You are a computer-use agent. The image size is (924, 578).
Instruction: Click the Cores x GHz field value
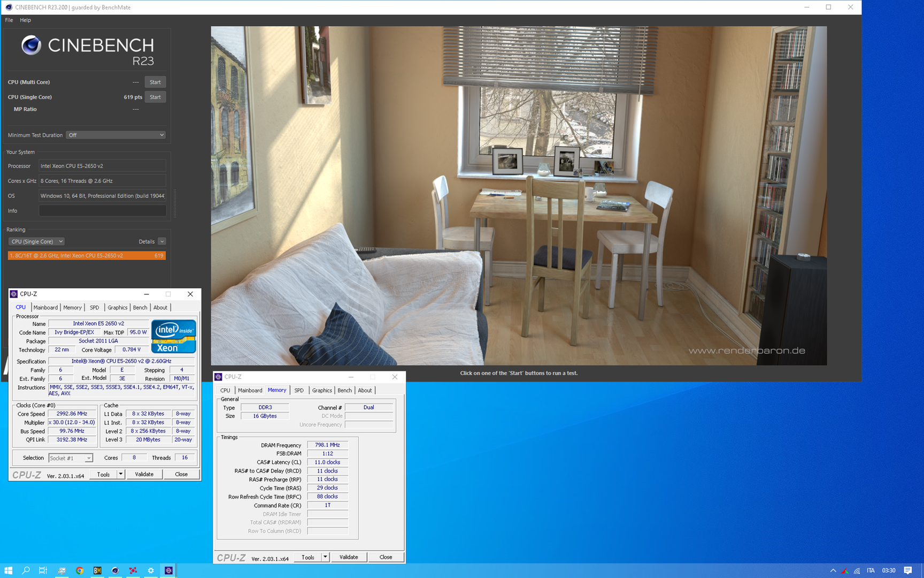pyautogui.click(x=102, y=181)
